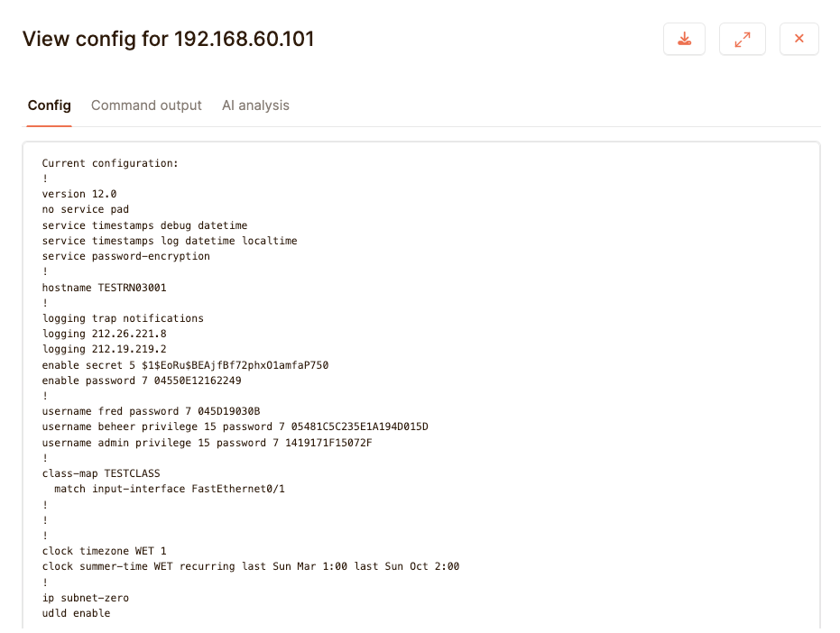Click the hostname TESTRN03001 line
This screenshot has width=840, height=633.
click(x=105, y=288)
